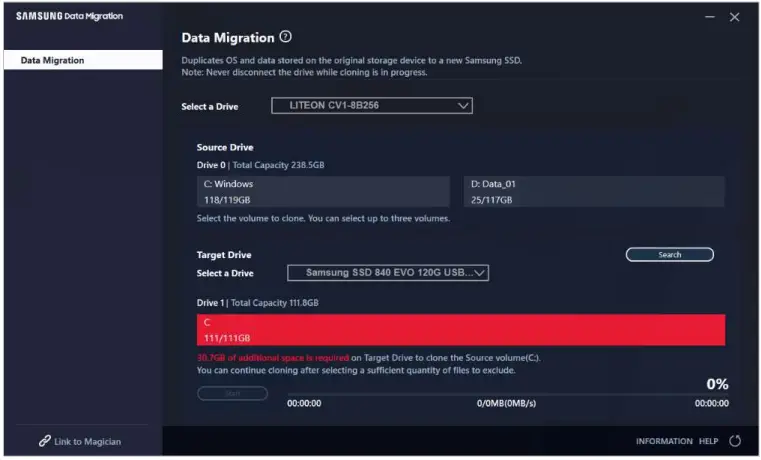761x460 pixels.
Task: Select the C: Windows source volume
Action: 323,192
